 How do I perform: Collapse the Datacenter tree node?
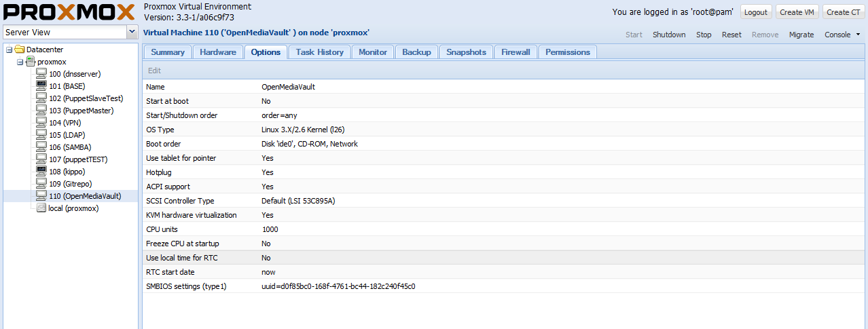point(9,50)
